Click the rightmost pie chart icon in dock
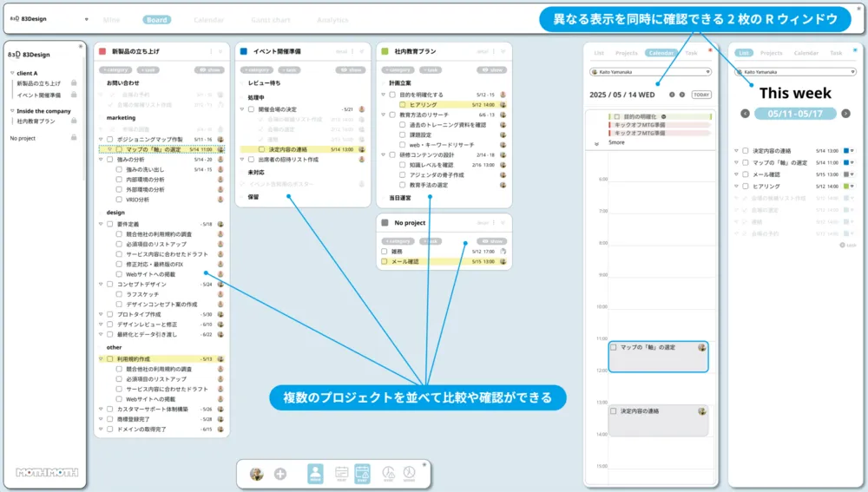 (409, 473)
